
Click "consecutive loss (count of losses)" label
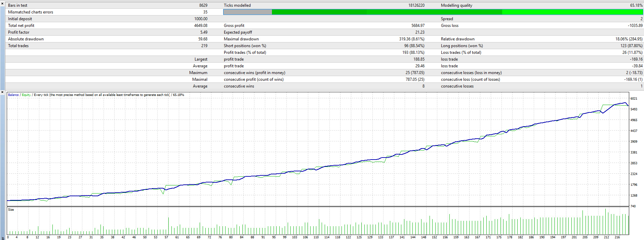click(x=471, y=79)
